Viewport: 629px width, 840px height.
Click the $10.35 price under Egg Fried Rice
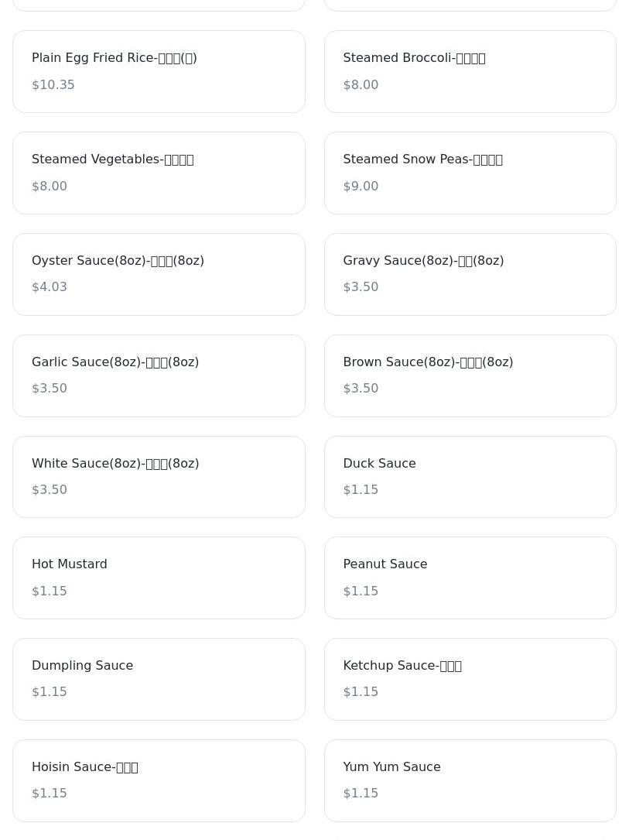pos(53,85)
